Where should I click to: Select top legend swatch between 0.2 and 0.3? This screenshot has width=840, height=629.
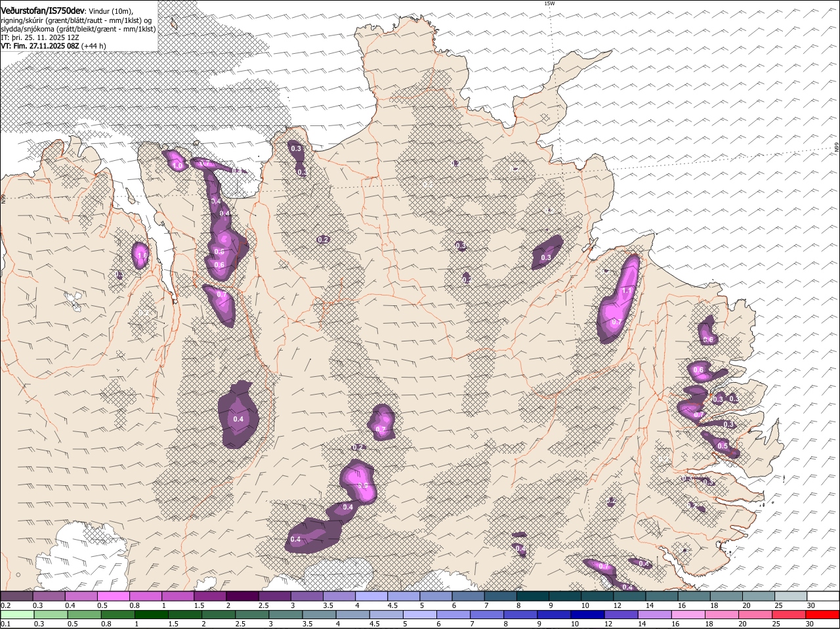tap(16, 596)
